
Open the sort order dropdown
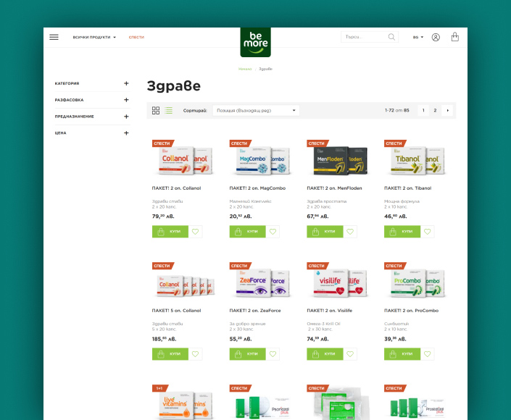click(x=256, y=110)
